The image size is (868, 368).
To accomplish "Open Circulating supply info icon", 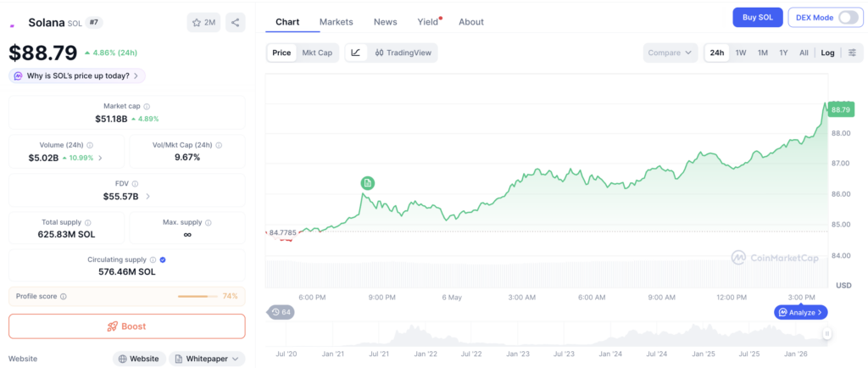I will coord(153,259).
